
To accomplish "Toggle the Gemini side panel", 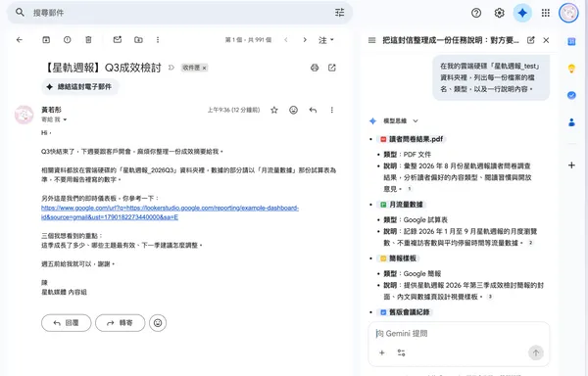I will click(x=522, y=13).
